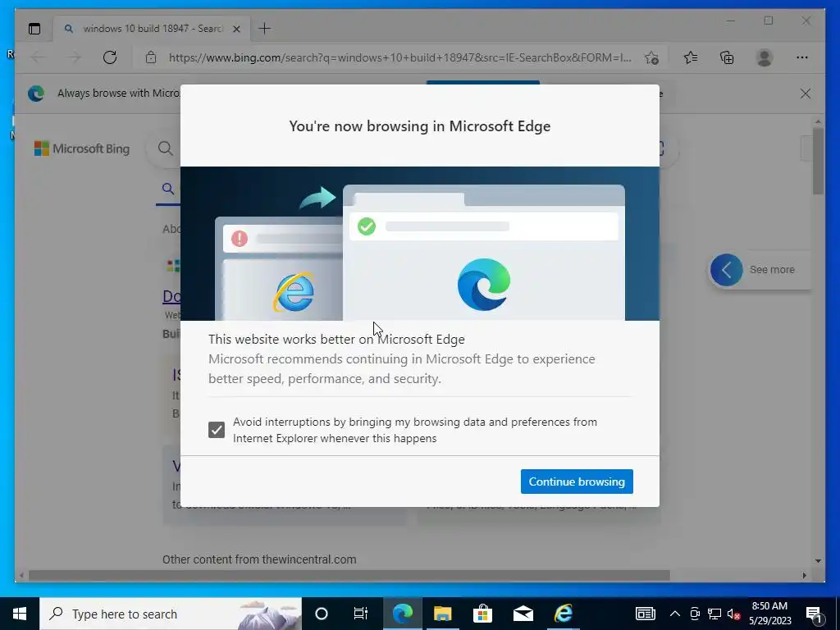
Task: Dismiss the Always browse with Microsoft banner
Action: [806, 94]
